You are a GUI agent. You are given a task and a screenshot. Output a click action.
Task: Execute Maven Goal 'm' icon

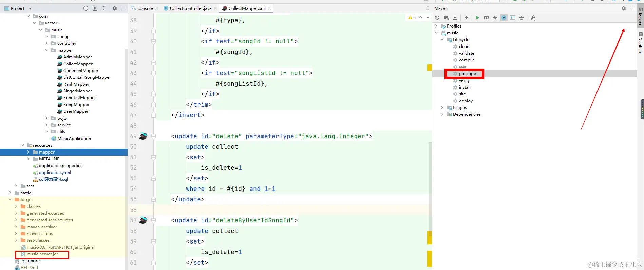[486, 18]
